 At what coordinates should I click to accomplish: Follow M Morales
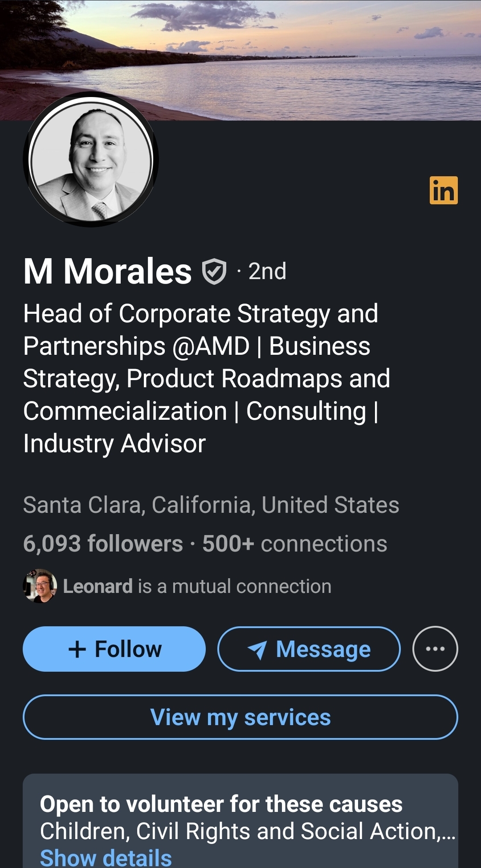[114, 649]
